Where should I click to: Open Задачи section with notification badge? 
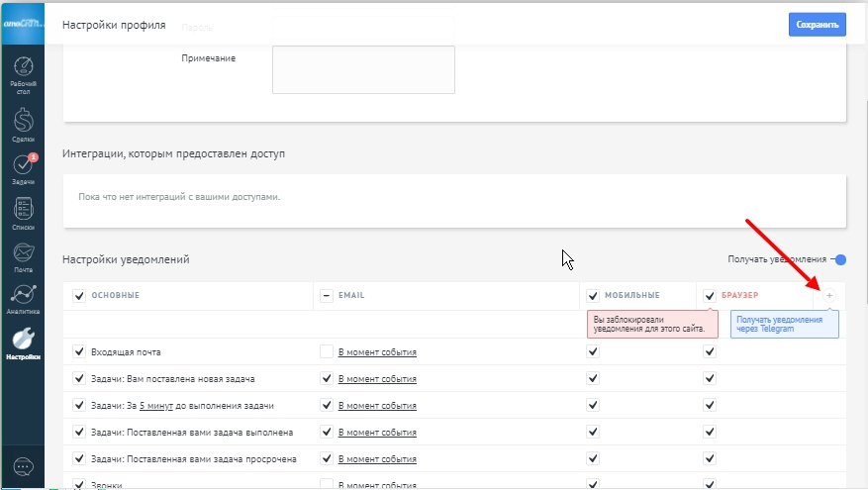[22, 169]
